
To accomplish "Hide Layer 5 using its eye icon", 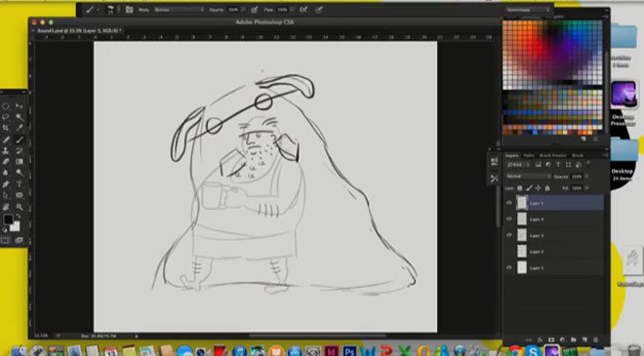I will click(x=509, y=203).
